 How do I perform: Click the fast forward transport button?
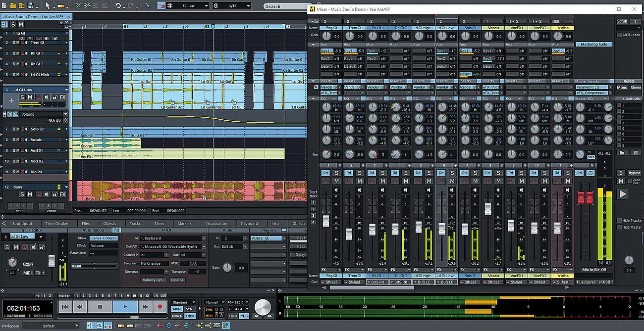coord(146,307)
